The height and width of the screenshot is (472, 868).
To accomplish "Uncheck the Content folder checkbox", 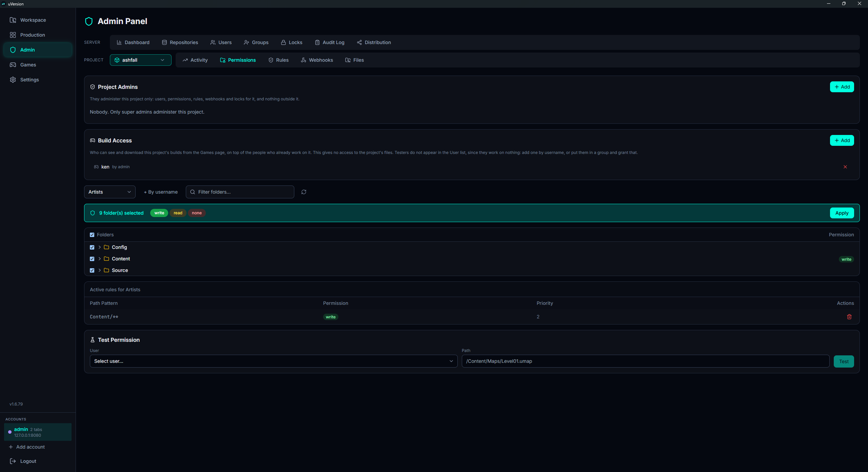I will coord(92,259).
